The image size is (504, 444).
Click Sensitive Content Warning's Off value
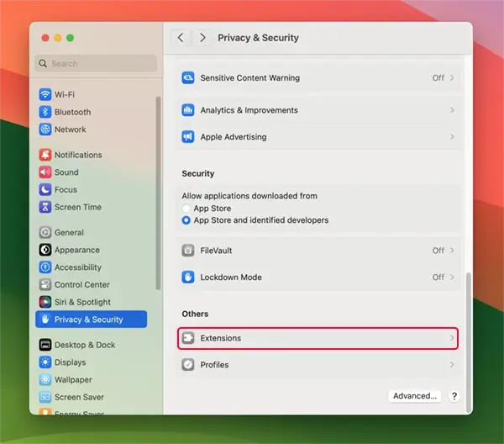(x=438, y=77)
